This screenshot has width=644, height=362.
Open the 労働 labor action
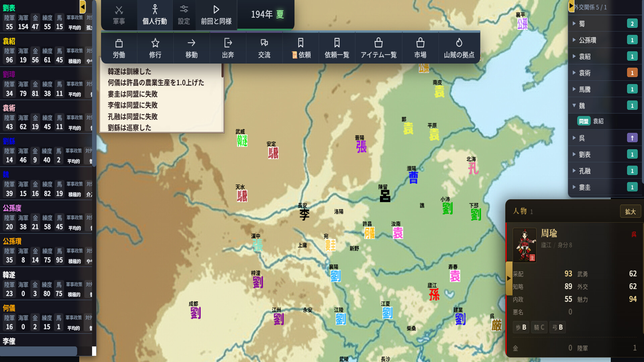click(119, 48)
